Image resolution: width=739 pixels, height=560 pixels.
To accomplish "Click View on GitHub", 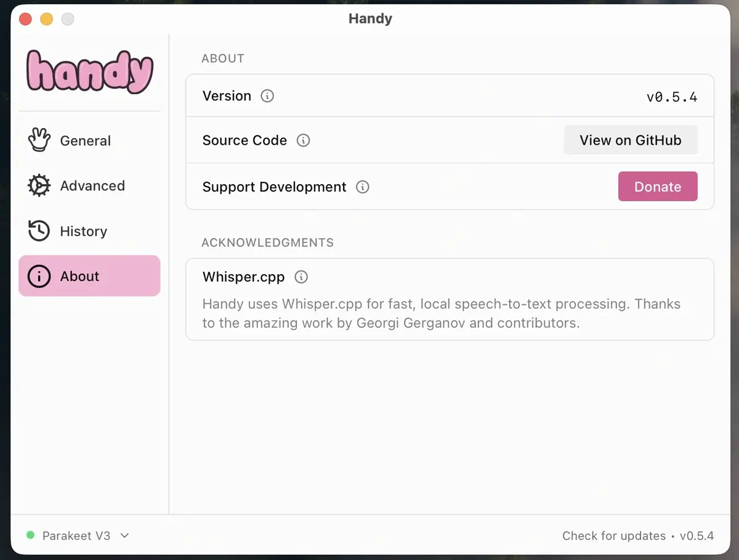I will 630,140.
